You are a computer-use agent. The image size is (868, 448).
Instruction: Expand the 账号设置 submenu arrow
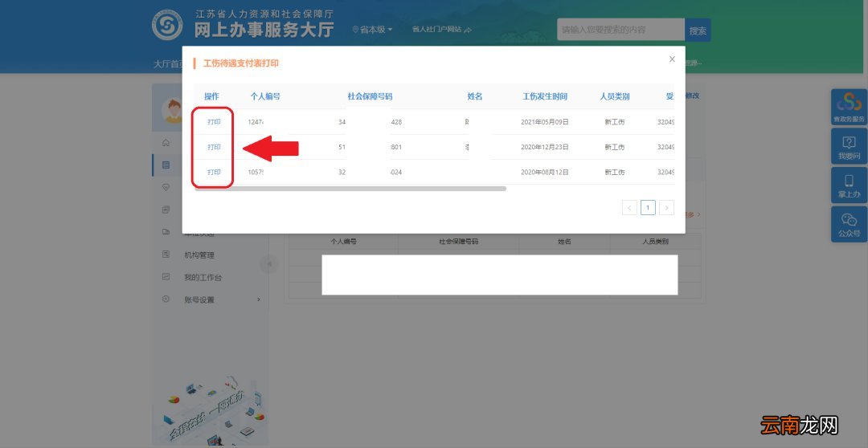coord(259,299)
